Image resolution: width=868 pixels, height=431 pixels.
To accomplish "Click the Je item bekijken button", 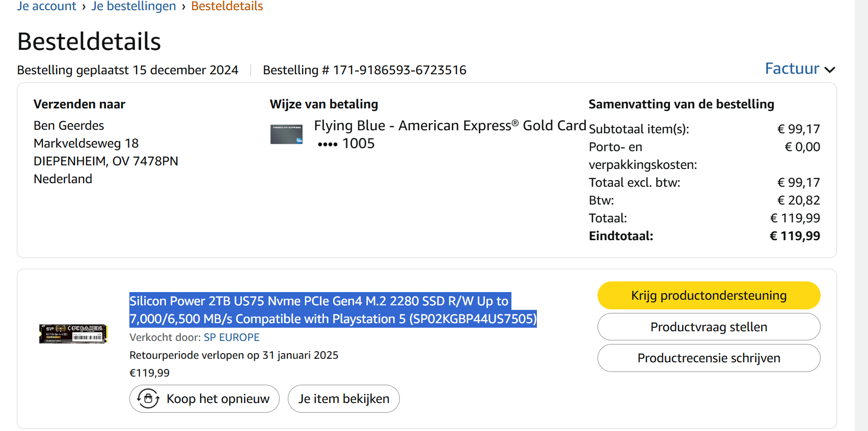I will coord(344,398).
